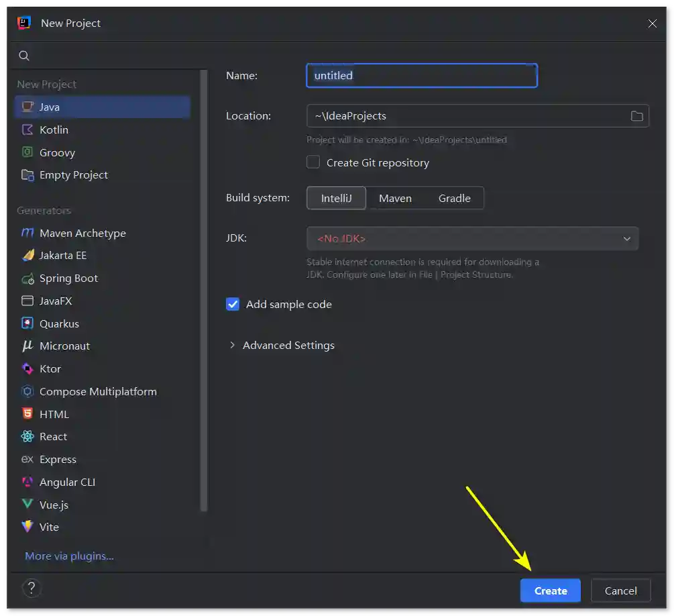The width and height of the screenshot is (674, 616).
Task: Choose the Angular CLI generator icon
Action: (x=27, y=482)
